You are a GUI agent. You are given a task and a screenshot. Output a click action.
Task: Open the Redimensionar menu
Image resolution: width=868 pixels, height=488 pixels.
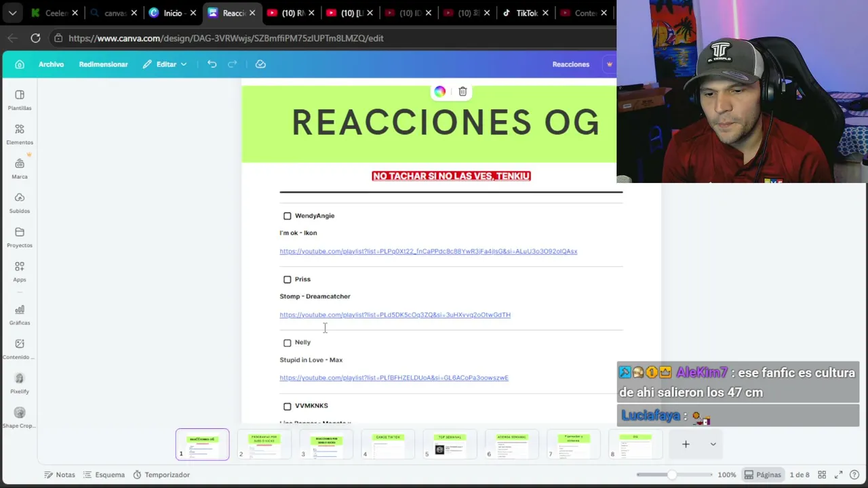coord(103,64)
